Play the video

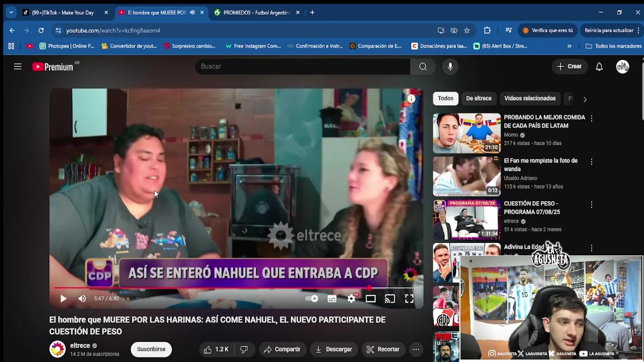[63, 299]
